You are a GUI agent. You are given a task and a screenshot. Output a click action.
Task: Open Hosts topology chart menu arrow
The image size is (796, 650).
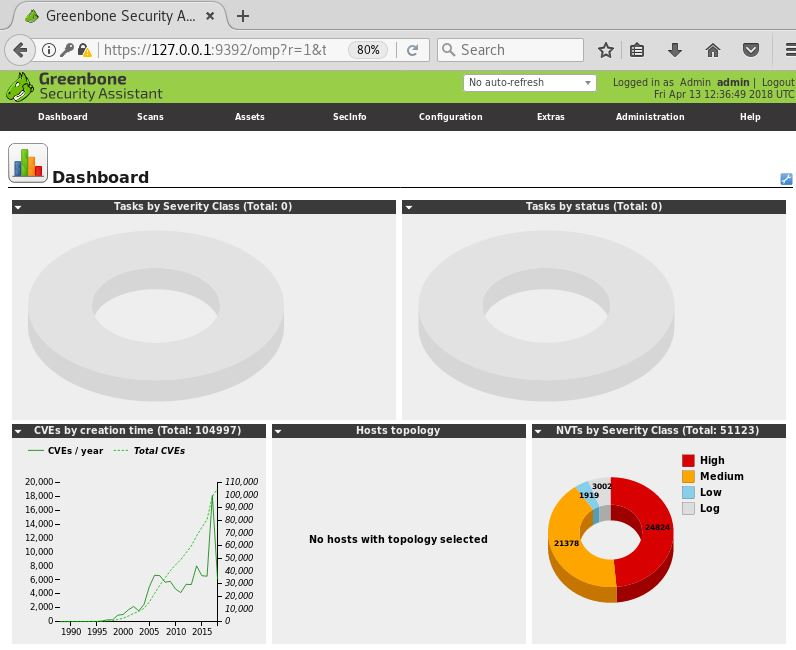coord(278,431)
